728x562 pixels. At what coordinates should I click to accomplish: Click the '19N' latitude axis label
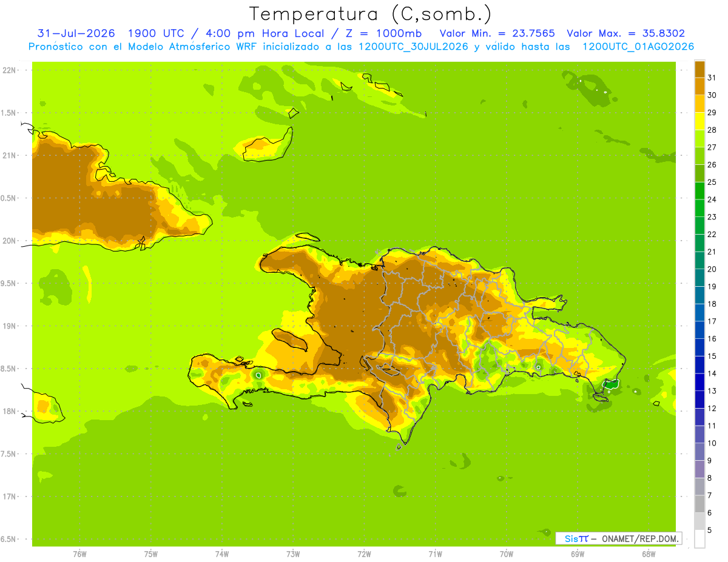10,326
